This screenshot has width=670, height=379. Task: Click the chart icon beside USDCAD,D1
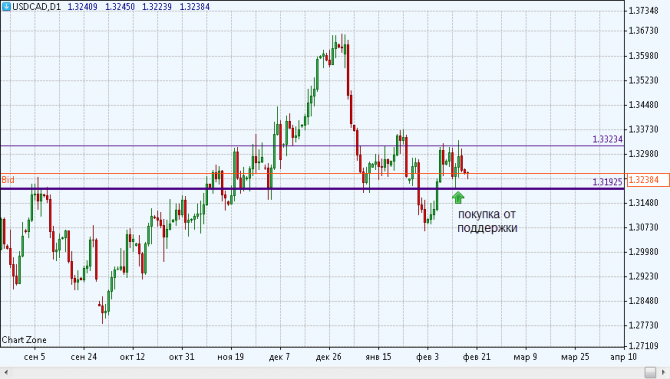pyautogui.click(x=6, y=6)
